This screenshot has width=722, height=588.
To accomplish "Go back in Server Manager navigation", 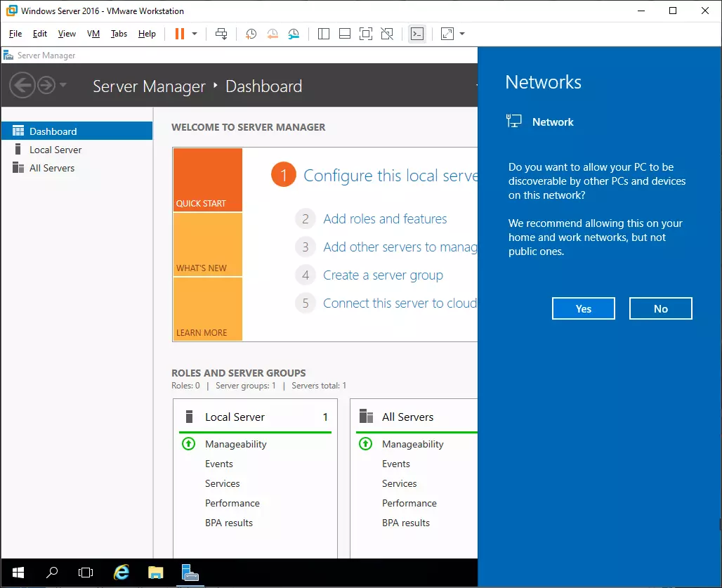I will point(22,85).
